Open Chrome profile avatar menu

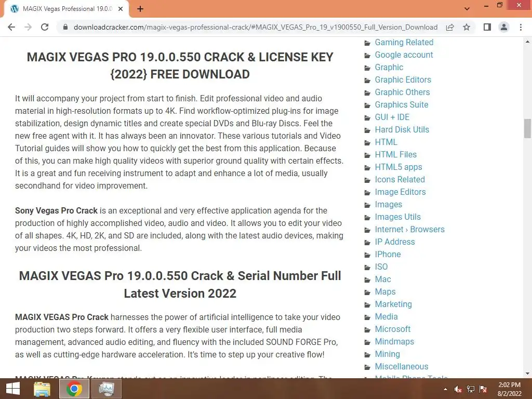[504, 27]
